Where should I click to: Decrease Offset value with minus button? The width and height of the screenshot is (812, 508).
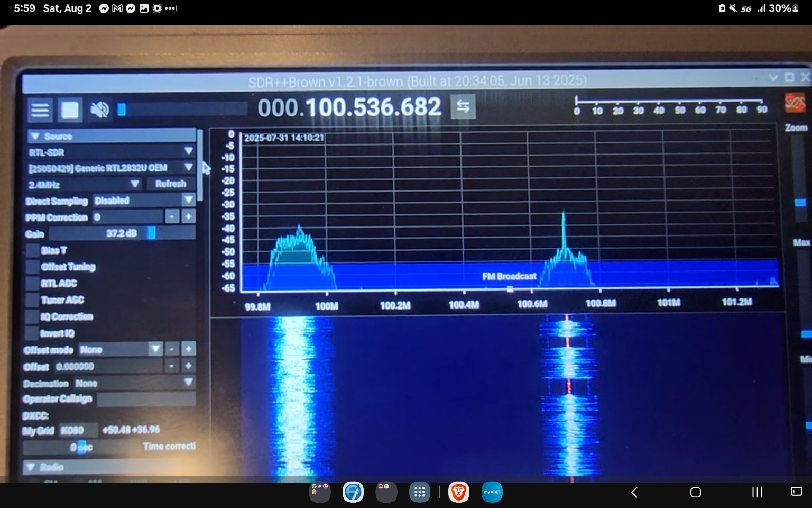coord(172,366)
